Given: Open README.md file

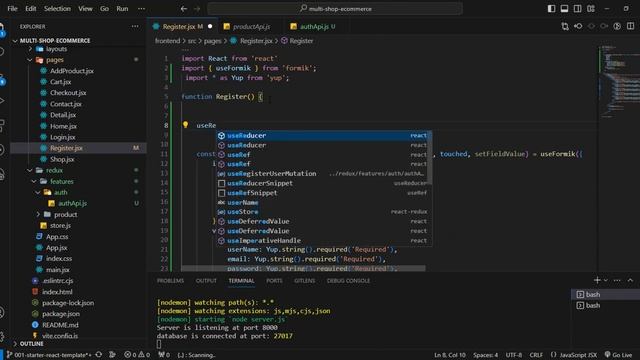Looking at the screenshot, I should tap(60, 325).
